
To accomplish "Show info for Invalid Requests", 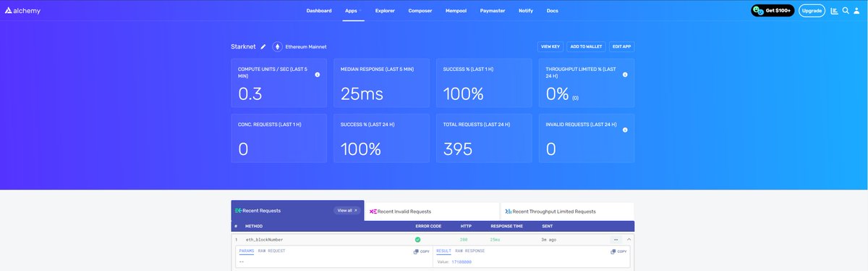I will [625, 130].
